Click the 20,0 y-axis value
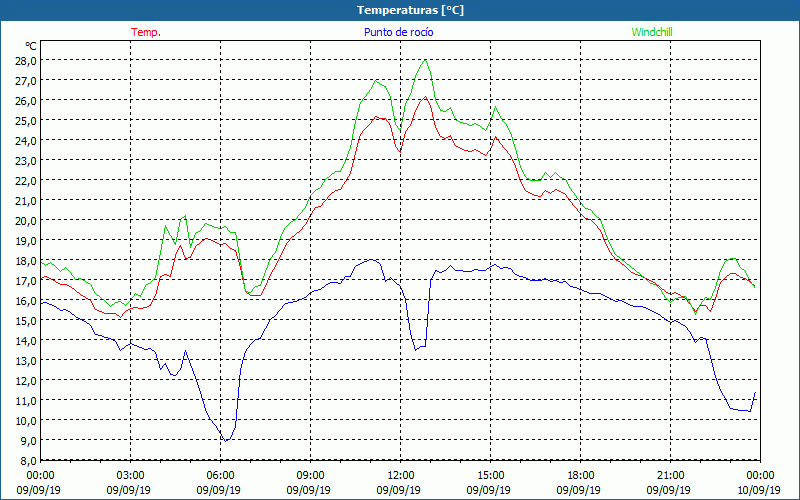The image size is (800, 500). point(27,220)
